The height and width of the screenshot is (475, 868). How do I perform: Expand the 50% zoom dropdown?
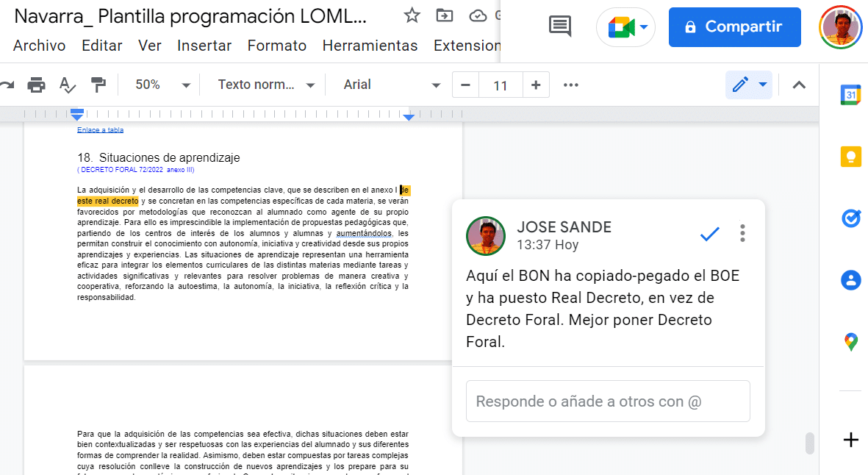pos(162,85)
